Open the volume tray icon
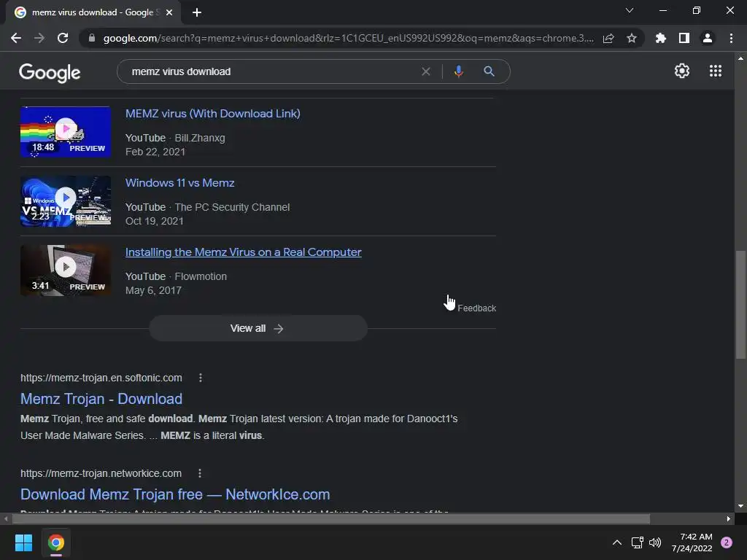Image resolution: width=747 pixels, height=560 pixels. pyautogui.click(x=655, y=542)
